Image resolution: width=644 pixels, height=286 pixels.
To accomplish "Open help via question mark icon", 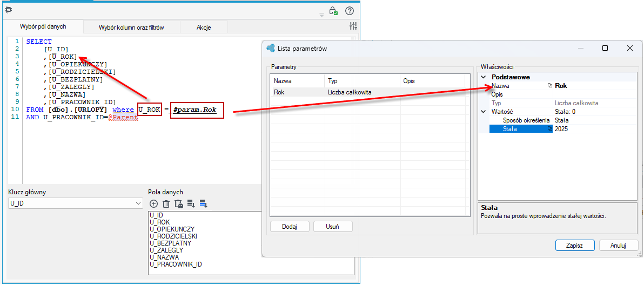I will [x=350, y=11].
